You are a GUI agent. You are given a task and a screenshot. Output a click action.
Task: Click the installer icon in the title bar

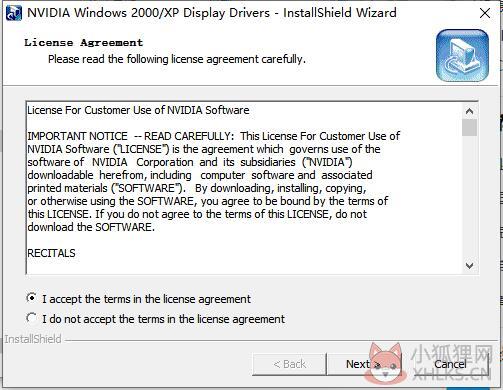point(14,13)
